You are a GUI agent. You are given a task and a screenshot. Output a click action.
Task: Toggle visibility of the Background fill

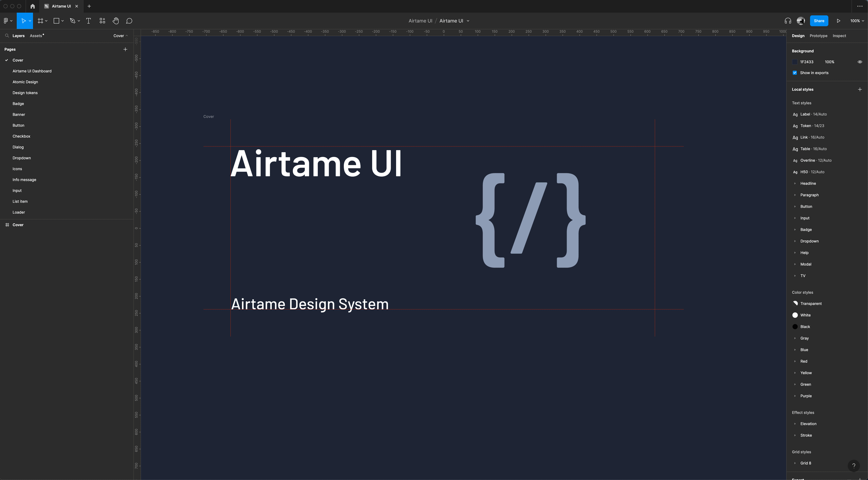tap(860, 62)
